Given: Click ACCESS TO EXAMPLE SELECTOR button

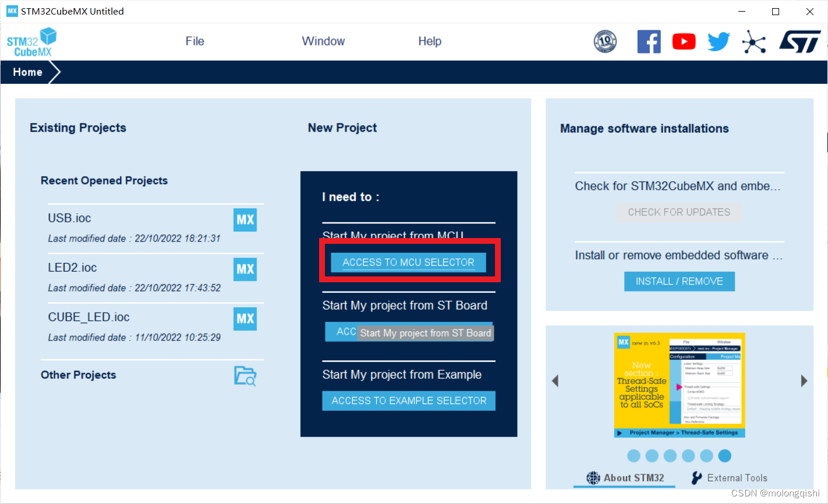Looking at the screenshot, I should pyautogui.click(x=409, y=401).
